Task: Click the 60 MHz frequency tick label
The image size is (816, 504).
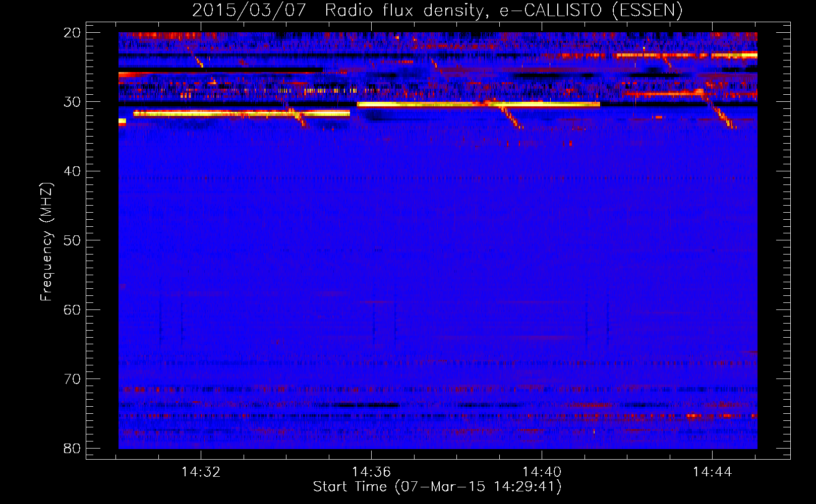Action: (72, 309)
